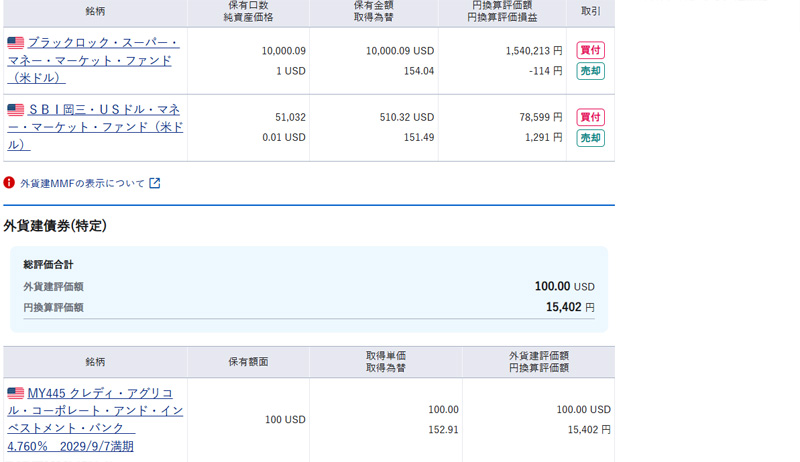This screenshot has height=462, width=800.
Task: Click the 保有額面 column header in bond table
Action: tap(248, 362)
